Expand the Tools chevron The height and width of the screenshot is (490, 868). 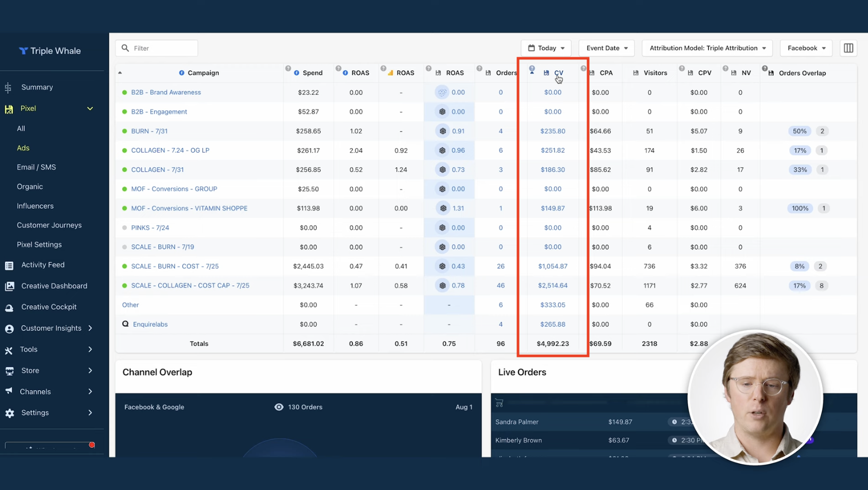pyautogui.click(x=90, y=349)
